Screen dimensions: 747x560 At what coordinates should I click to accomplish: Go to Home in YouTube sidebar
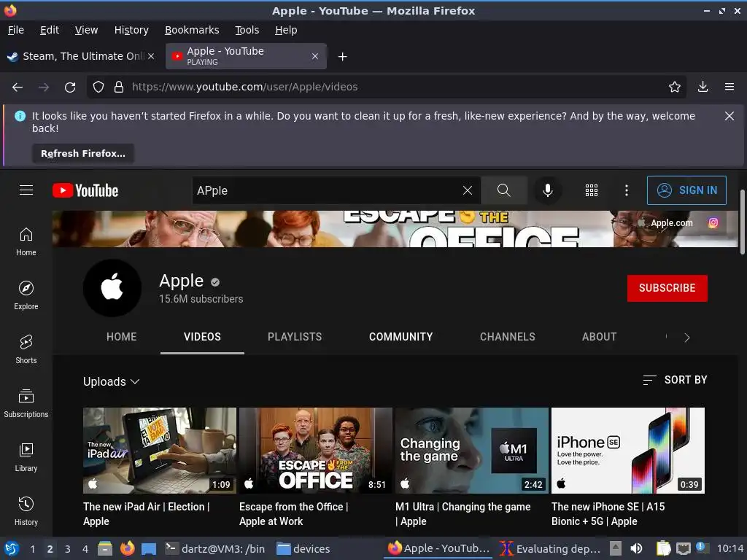click(x=26, y=242)
